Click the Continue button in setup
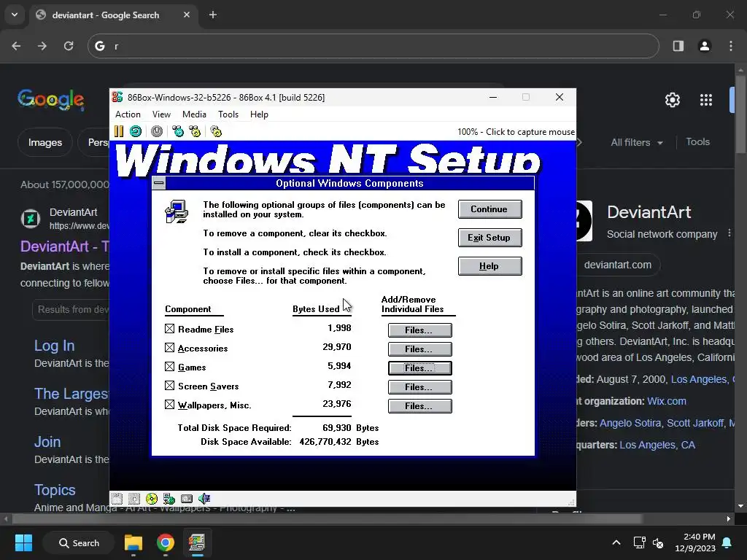This screenshot has width=747, height=560. coord(489,209)
